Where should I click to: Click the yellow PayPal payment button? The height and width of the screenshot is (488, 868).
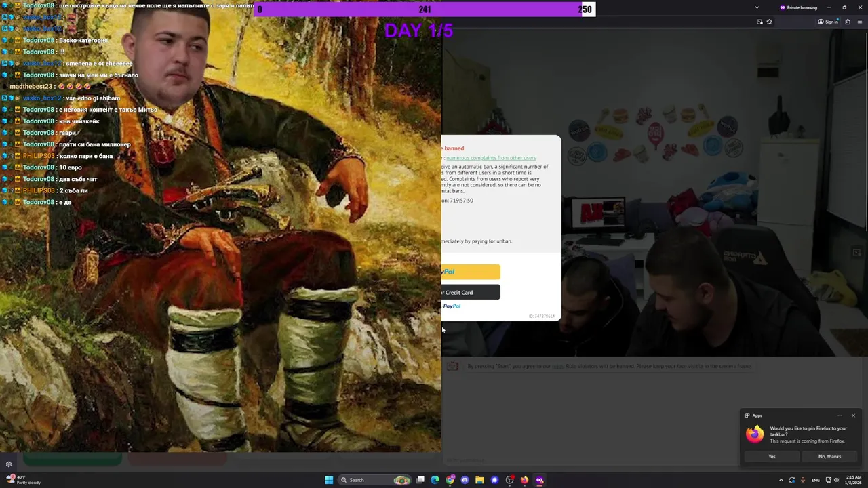471,272
